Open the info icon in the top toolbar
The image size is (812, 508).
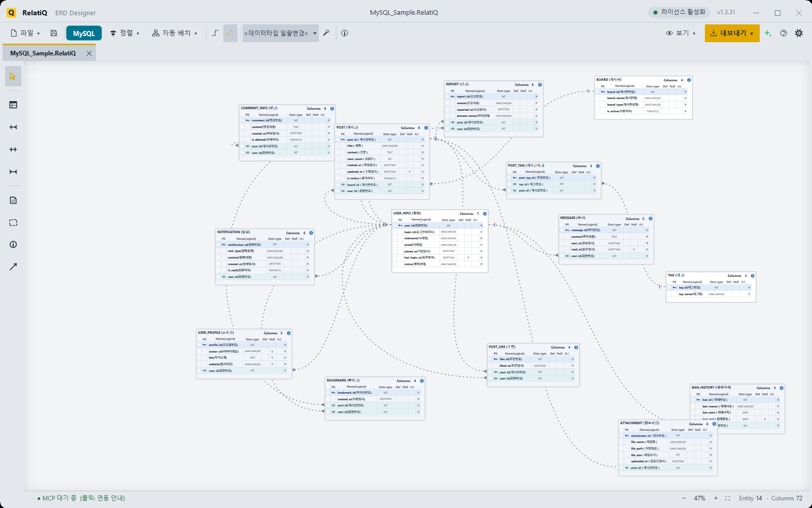[x=345, y=33]
